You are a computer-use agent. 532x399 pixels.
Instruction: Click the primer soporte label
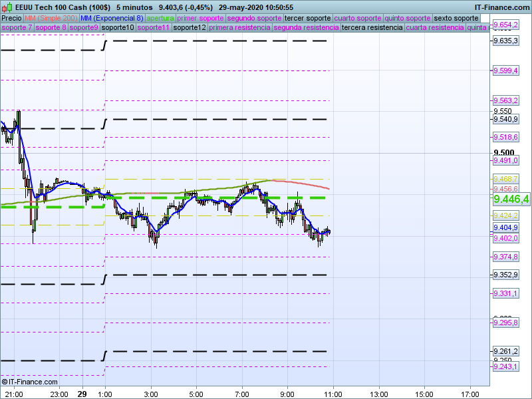[x=201, y=18]
